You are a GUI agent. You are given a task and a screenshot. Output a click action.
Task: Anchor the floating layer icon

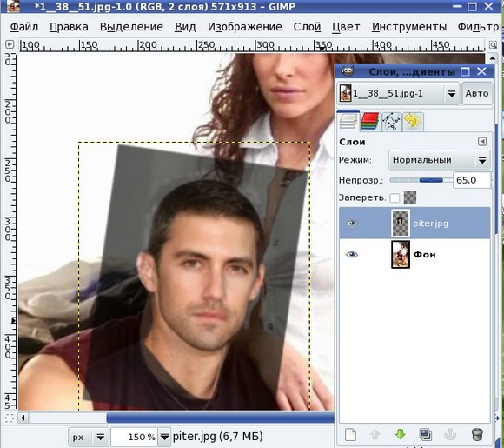(x=450, y=434)
